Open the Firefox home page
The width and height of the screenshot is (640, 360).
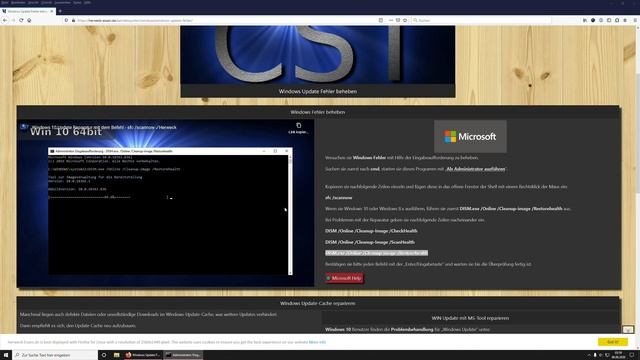29,20
